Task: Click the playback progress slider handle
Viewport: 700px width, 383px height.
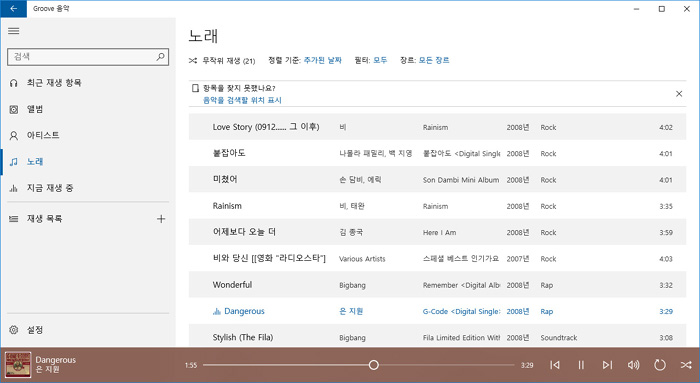Action: click(x=374, y=365)
